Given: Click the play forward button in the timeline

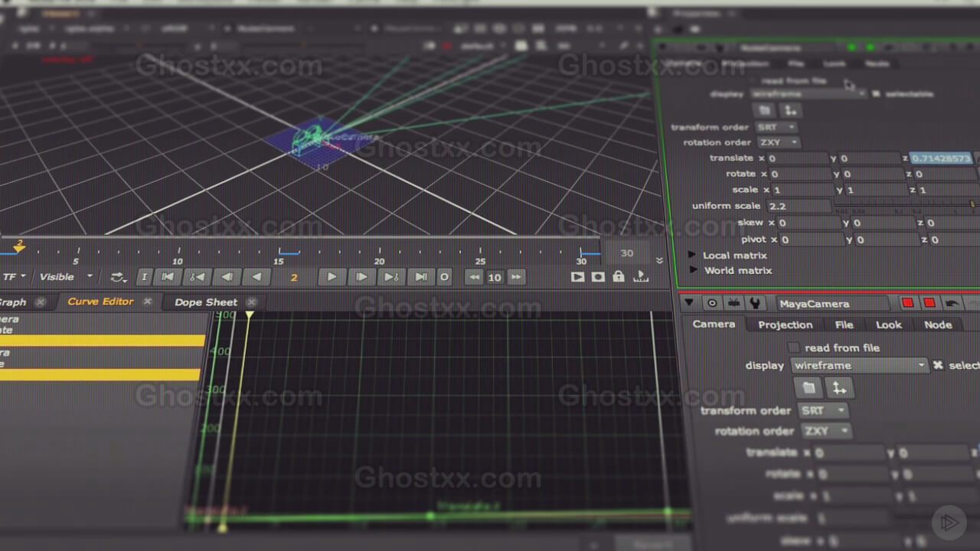Looking at the screenshot, I should [332, 277].
